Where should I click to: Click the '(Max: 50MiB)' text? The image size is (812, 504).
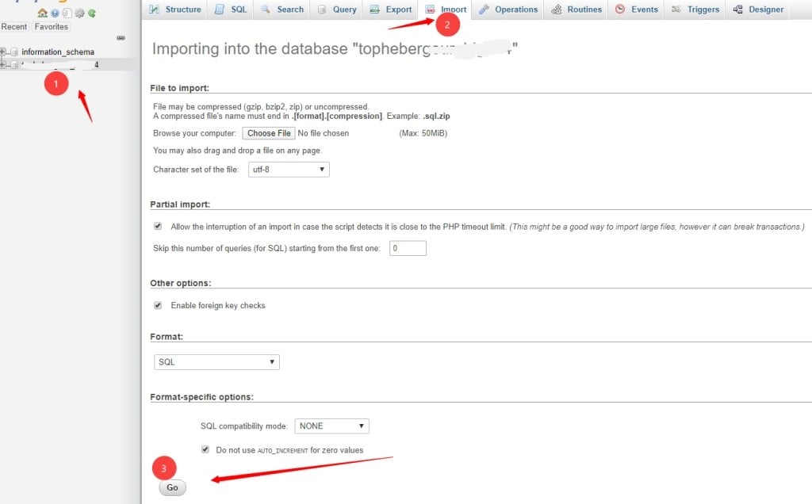[423, 133]
